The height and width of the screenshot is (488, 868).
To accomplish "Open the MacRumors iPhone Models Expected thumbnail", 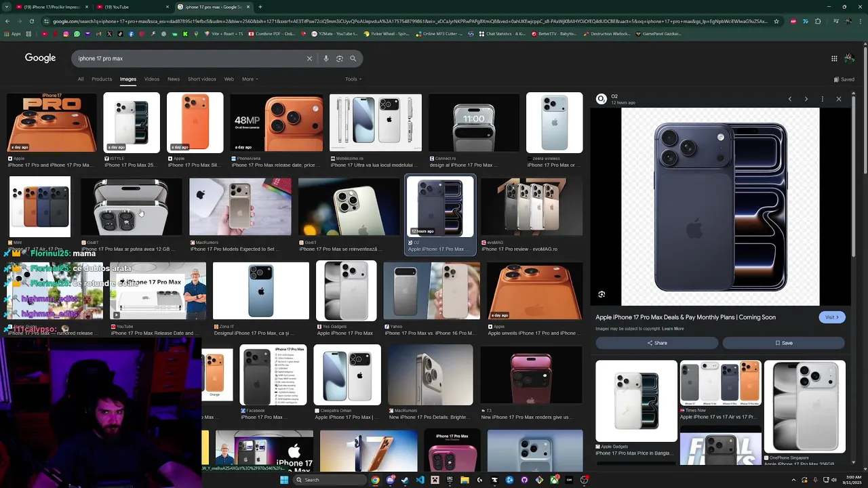I will (240, 207).
